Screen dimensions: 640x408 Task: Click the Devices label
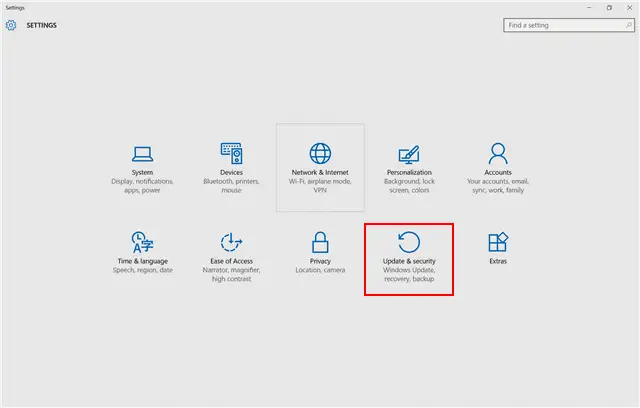pos(231,173)
